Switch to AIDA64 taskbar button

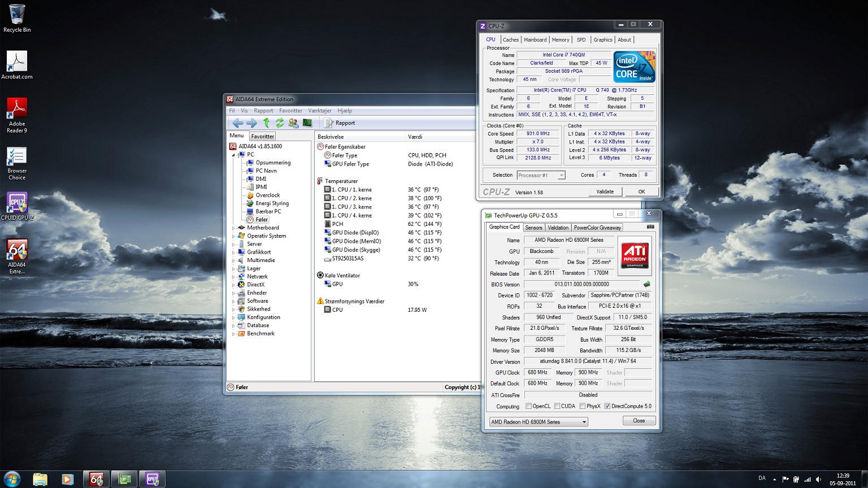(x=97, y=480)
